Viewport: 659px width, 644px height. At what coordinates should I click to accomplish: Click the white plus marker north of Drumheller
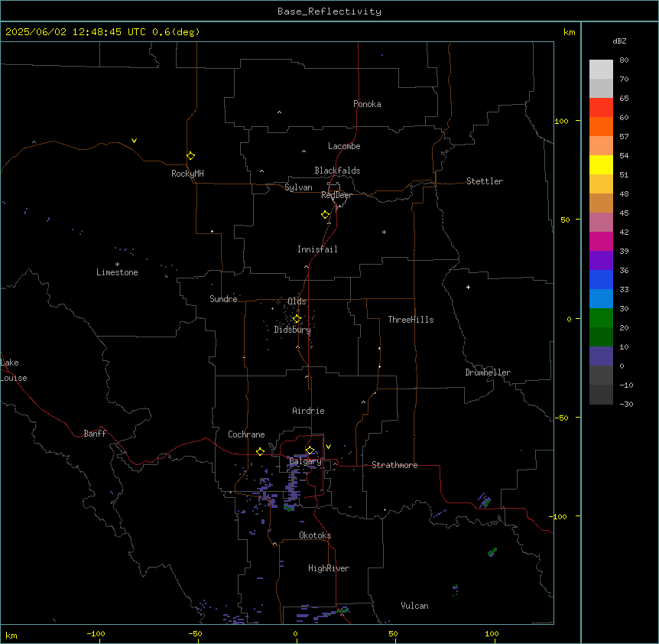click(468, 287)
